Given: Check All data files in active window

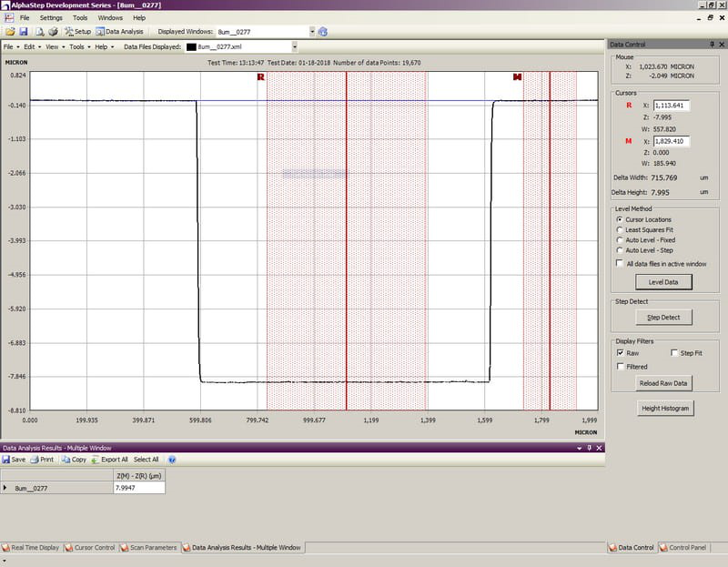Looking at the screenshot, I should pyautogui.click(x=620, y=264).
